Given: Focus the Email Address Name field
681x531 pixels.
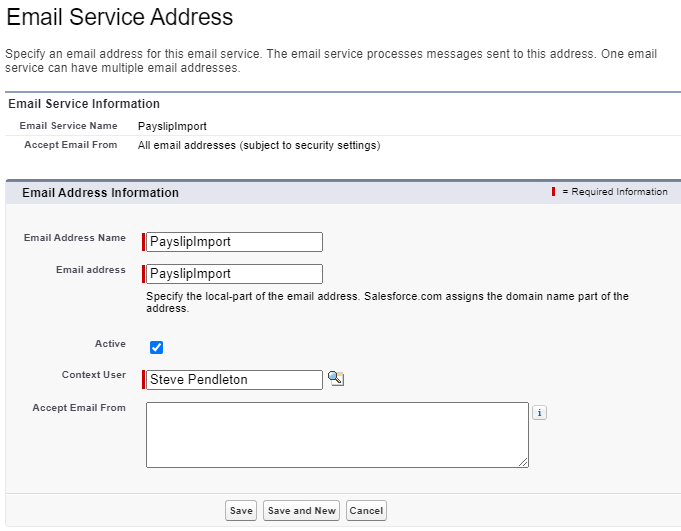Looking at the screenshot, I should (x=234, y=242).
